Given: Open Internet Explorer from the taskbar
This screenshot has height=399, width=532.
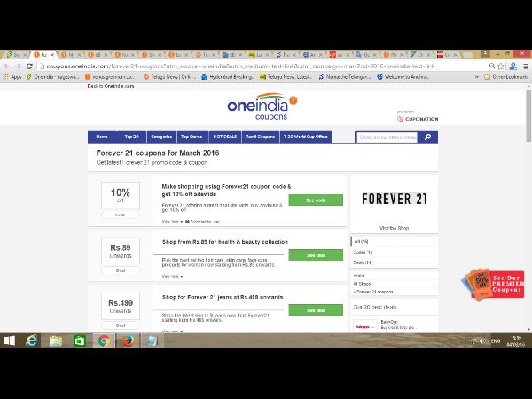Looking at the screenshot, I should click(33, 340).
